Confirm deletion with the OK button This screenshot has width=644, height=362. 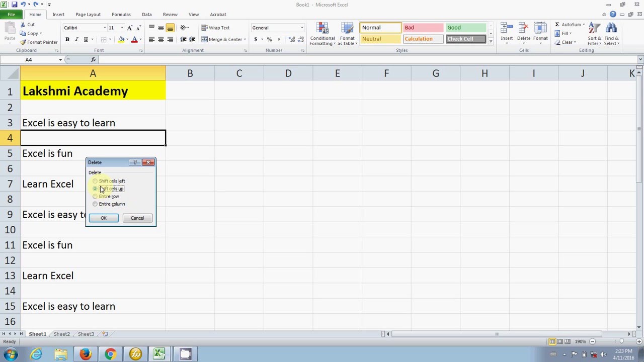(104, 218)
